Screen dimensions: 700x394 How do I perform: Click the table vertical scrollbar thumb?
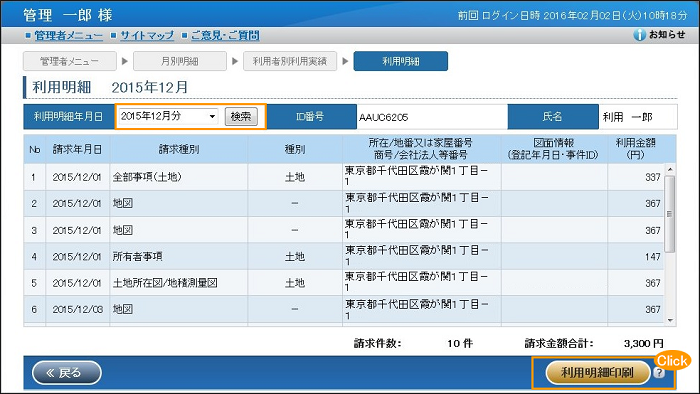(670, 214)
